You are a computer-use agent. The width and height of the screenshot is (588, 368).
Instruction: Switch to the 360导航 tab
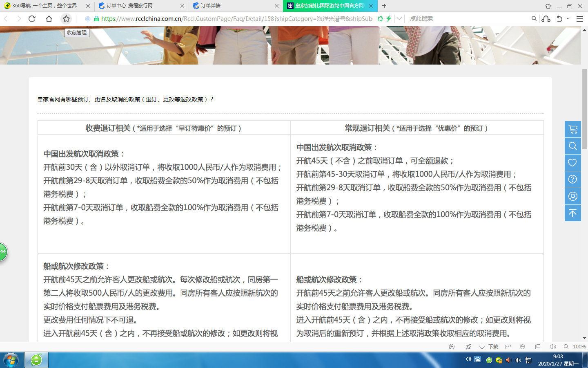pos(45,6)
